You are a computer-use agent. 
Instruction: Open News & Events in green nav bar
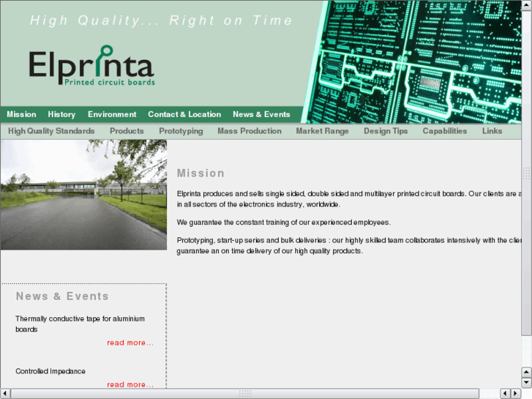pos(261,114)
